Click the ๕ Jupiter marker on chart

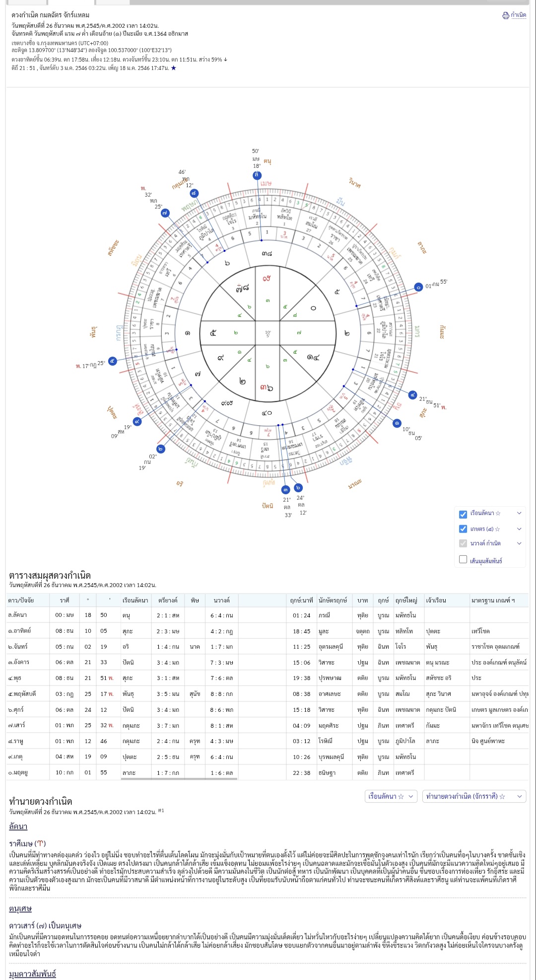click(x=113, y=361)
